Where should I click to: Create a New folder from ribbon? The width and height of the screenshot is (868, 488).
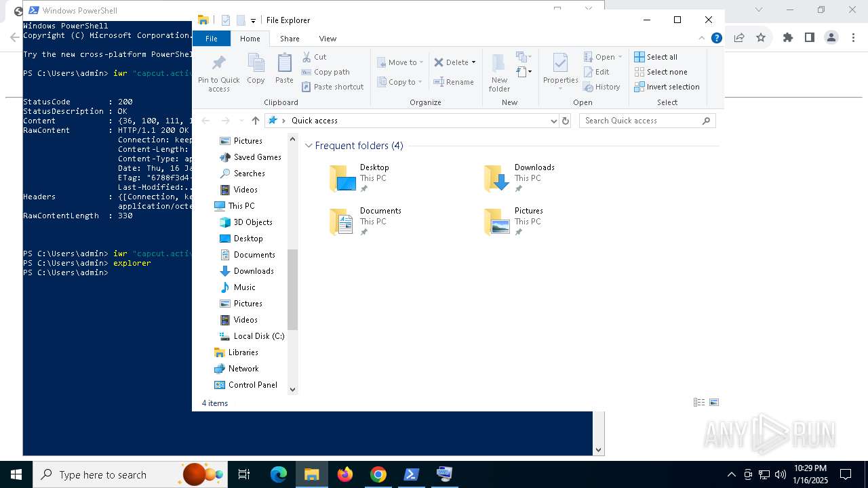499,73
